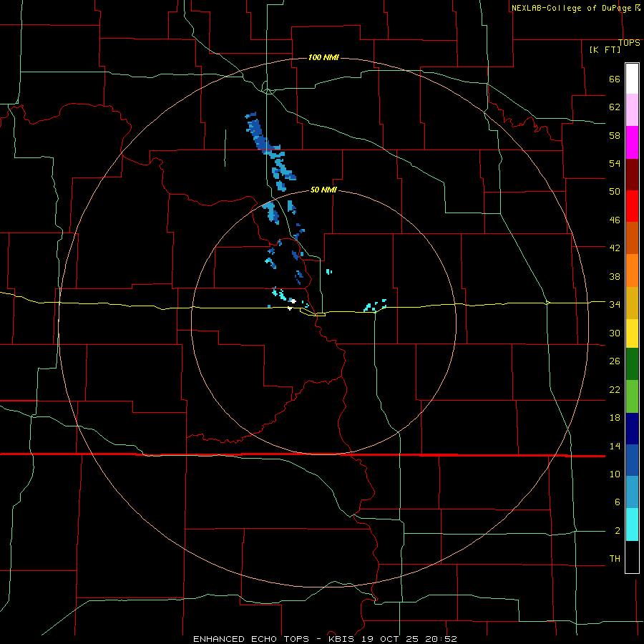
Task: Click the '20:52' timestamp
Action: click(x=440, y=639)
